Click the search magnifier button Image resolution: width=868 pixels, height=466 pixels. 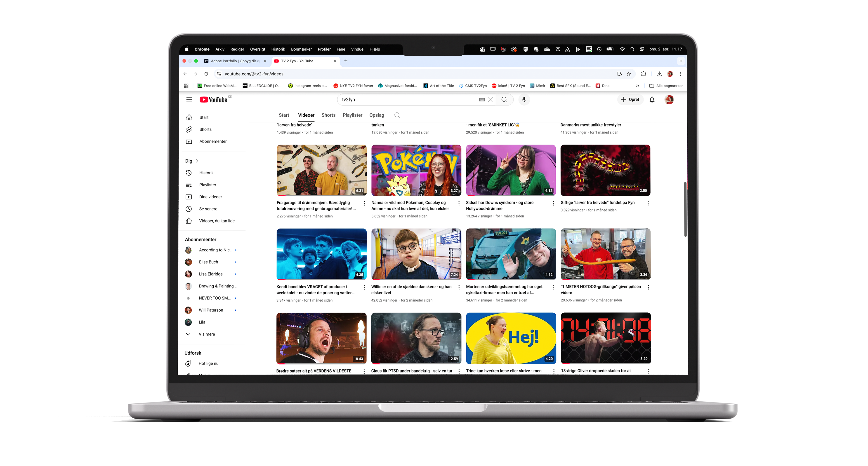504,100
